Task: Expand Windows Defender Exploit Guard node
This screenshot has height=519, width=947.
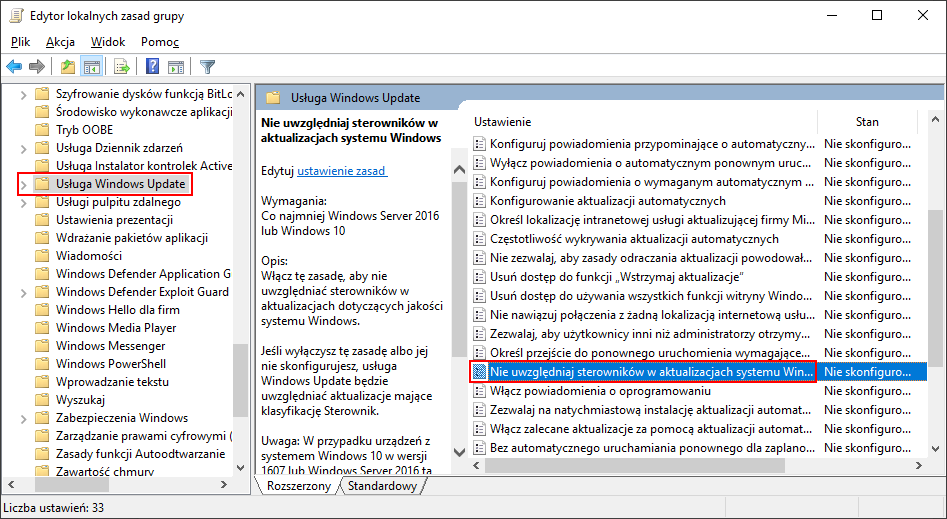Action: (24, 292)
